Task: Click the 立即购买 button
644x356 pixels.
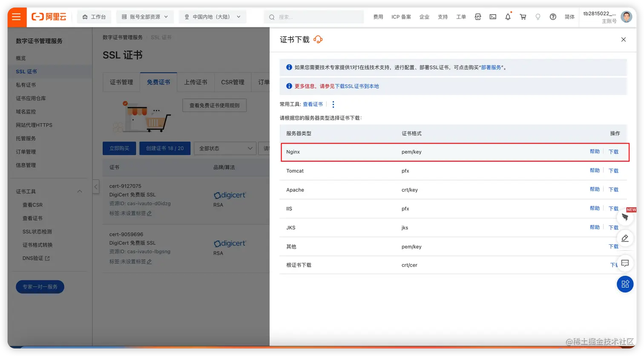Action: coord(119,148)
